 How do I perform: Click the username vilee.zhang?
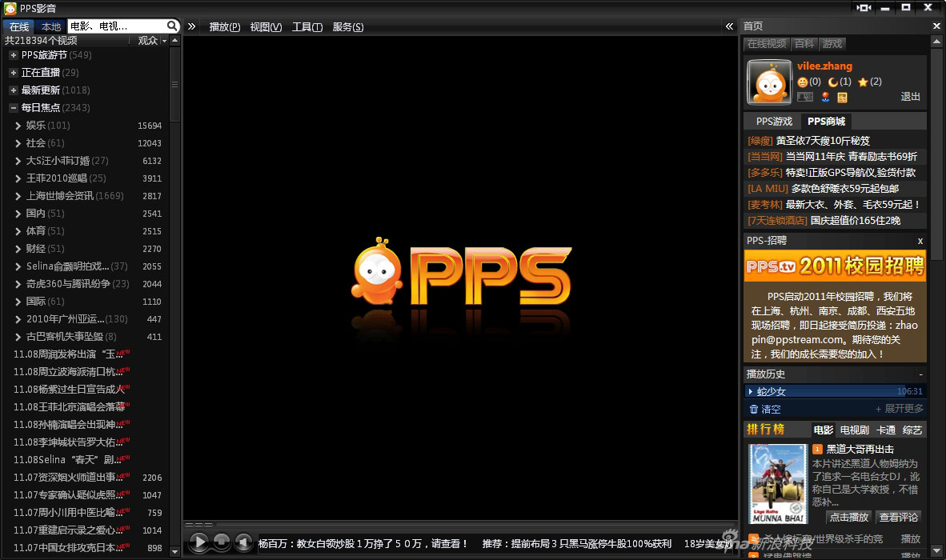click(x=824, y=66)
